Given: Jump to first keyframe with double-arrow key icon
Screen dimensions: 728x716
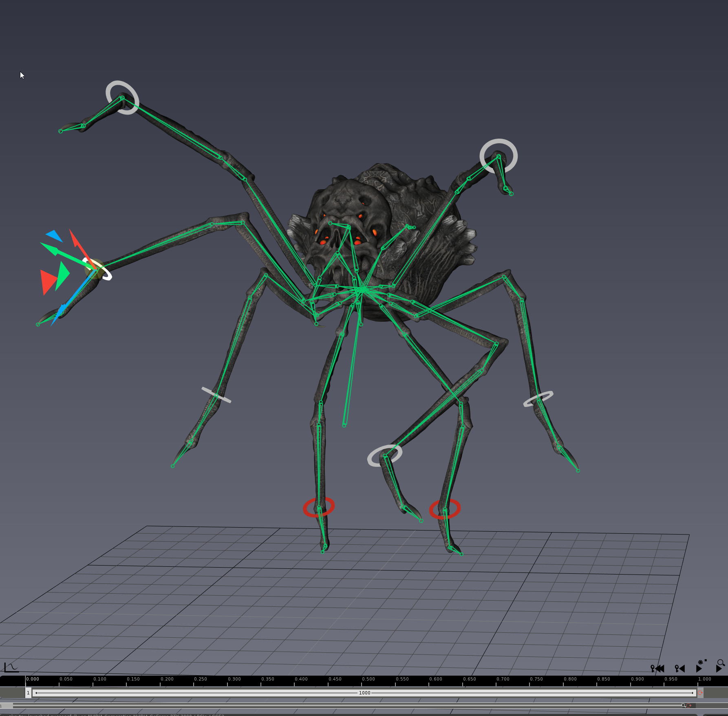Looking at the screenshot, I should click(x=657, y=668).
